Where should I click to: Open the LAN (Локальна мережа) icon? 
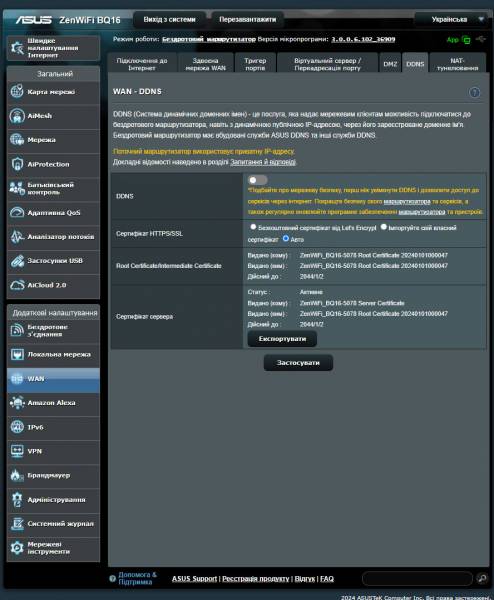click(17, 354)
